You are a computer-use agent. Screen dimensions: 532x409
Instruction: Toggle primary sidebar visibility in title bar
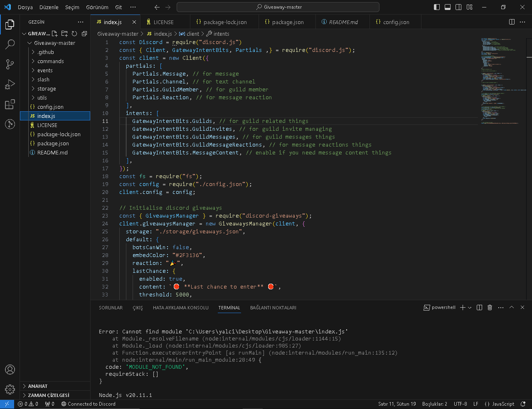point(437,7)
